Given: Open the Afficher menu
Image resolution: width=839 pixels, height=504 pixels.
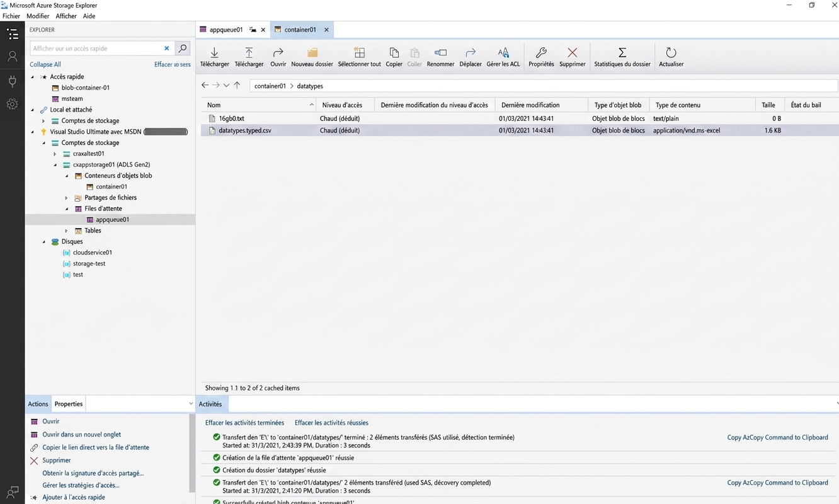Looking at the screenshot, I should (66, 16).
